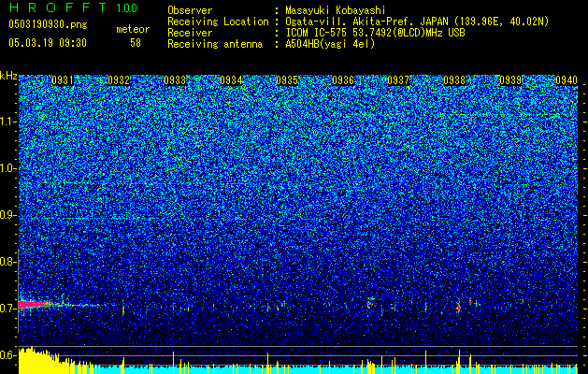Image resolution: width=588 pixels, height=374 pixels.
Task: Click the Ogata-vill. Akita-Pref. JAPAN location text
Action: pos(417,22)
